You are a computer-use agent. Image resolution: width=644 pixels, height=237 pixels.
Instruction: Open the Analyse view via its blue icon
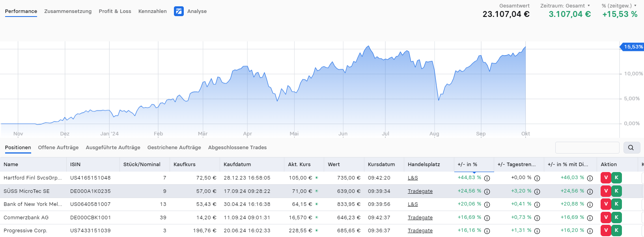pyautogui.click(x=179, y=11)
